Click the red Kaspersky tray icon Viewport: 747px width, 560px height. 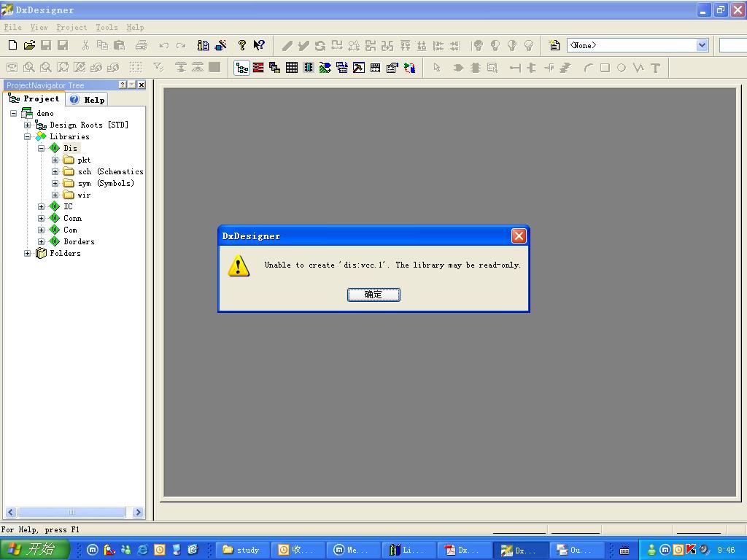[x=691, y=550]
